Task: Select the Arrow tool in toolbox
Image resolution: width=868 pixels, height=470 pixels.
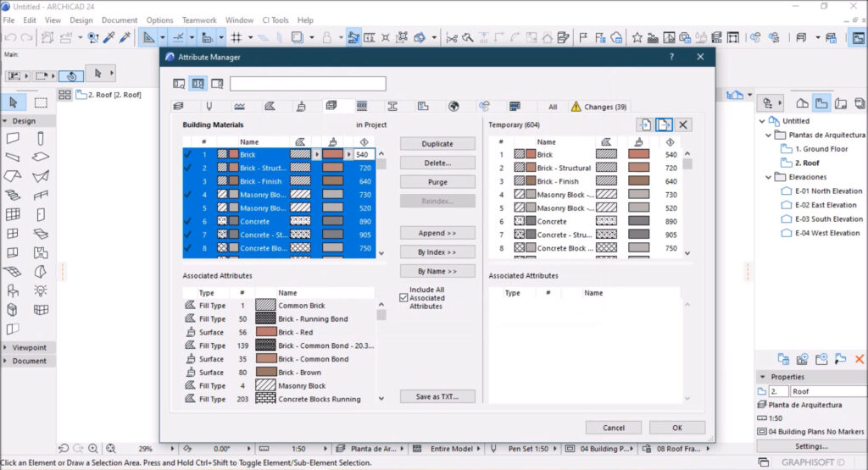Action: coord(14,102)
